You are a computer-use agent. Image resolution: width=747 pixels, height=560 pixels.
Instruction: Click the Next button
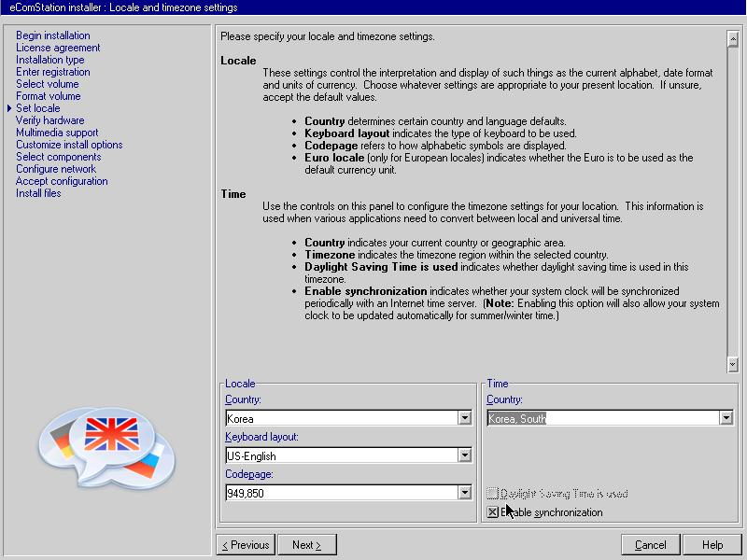point(307,545)
